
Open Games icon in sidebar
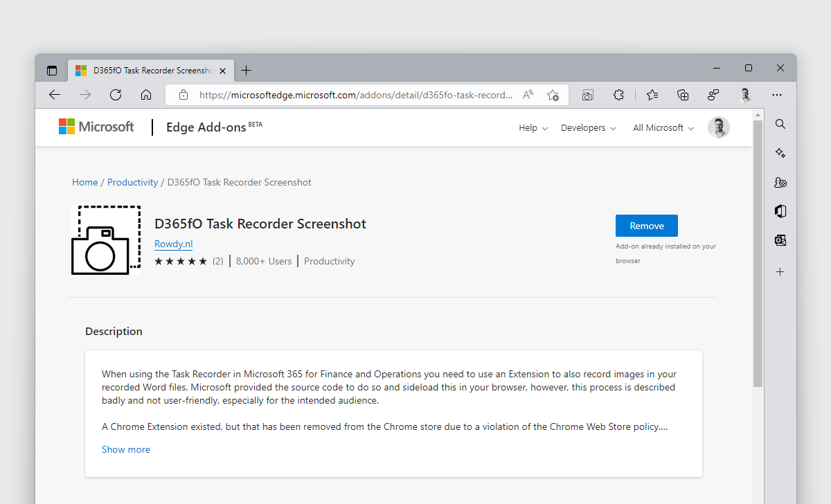(x=780, y=183)
